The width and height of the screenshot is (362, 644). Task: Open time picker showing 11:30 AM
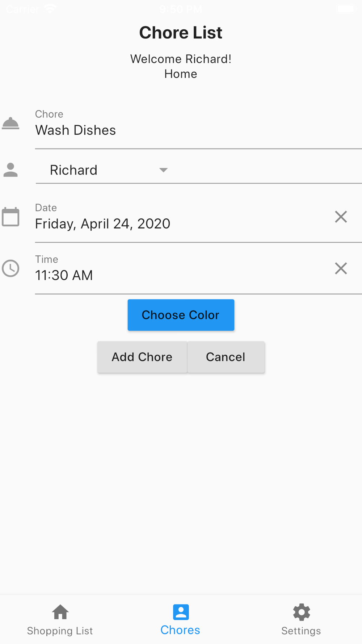64,276
